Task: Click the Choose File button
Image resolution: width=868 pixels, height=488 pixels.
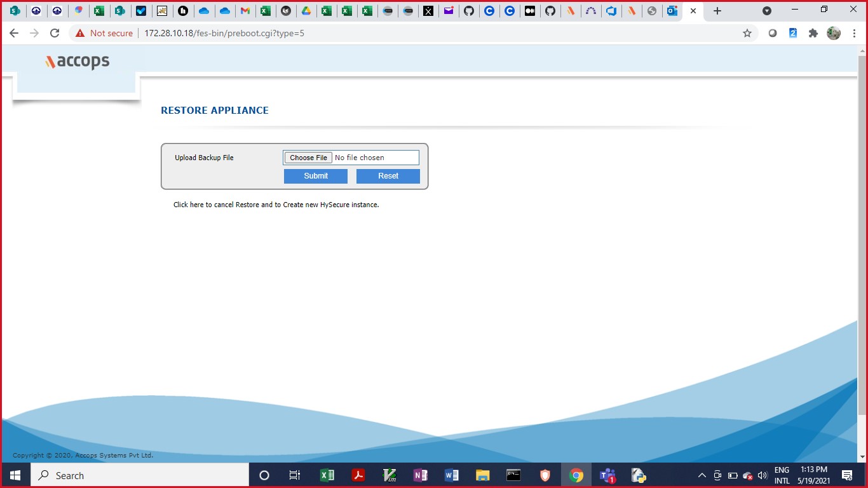Action: tap(308, 158)
